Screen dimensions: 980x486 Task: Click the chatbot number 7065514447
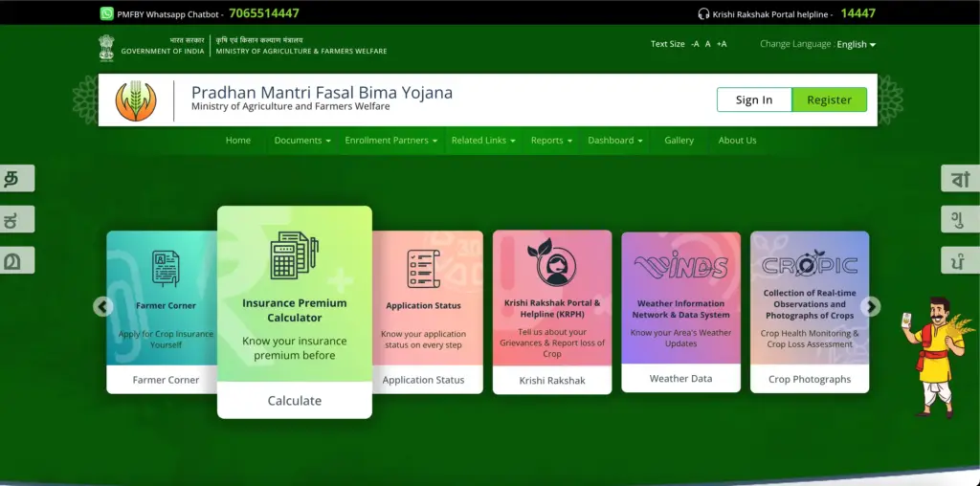click(x=264, y=13)
